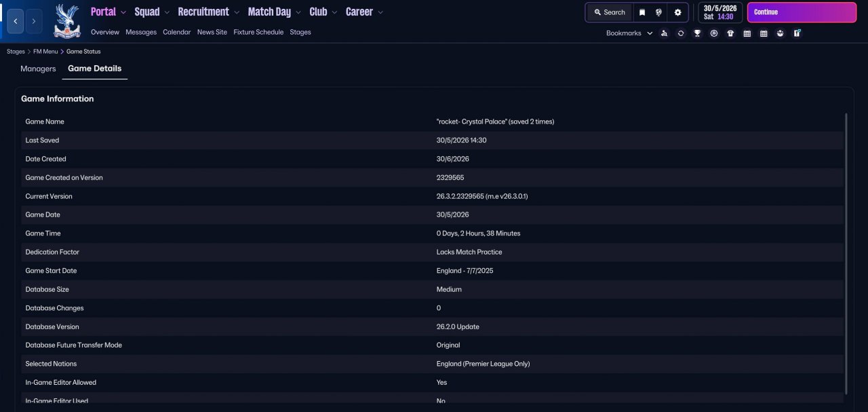Open the Crystal Palace club crest
The height and width of the screenshot is (412, 868).
tap(67, 21)
